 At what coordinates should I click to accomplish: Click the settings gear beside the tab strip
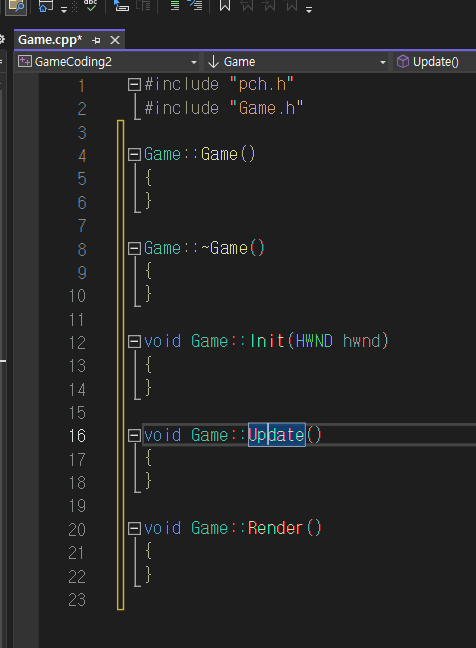[2, 40]
